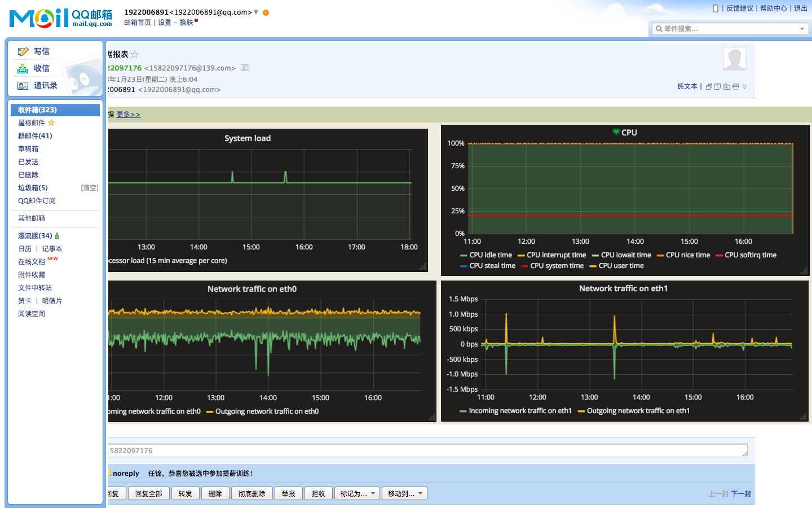Click the contact card icon beside sender address
This screenshot has height=508, width=812.
click(x=245, y=68)
